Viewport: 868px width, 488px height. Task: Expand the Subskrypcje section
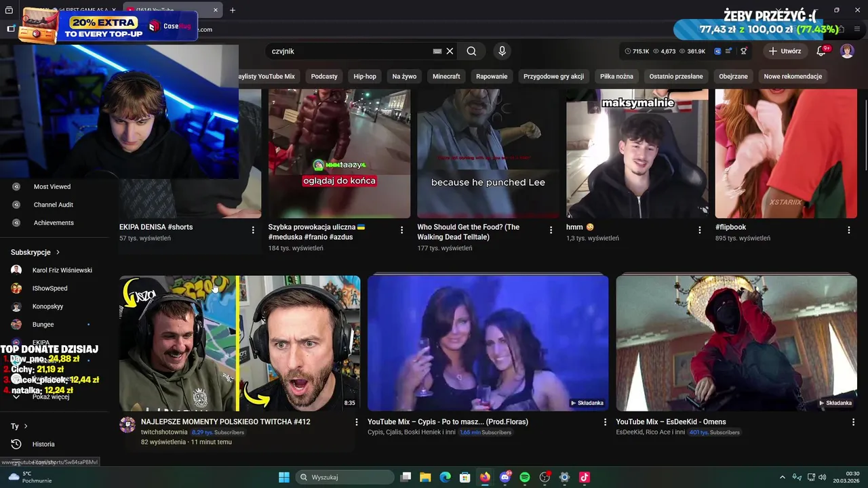(35, 252)
